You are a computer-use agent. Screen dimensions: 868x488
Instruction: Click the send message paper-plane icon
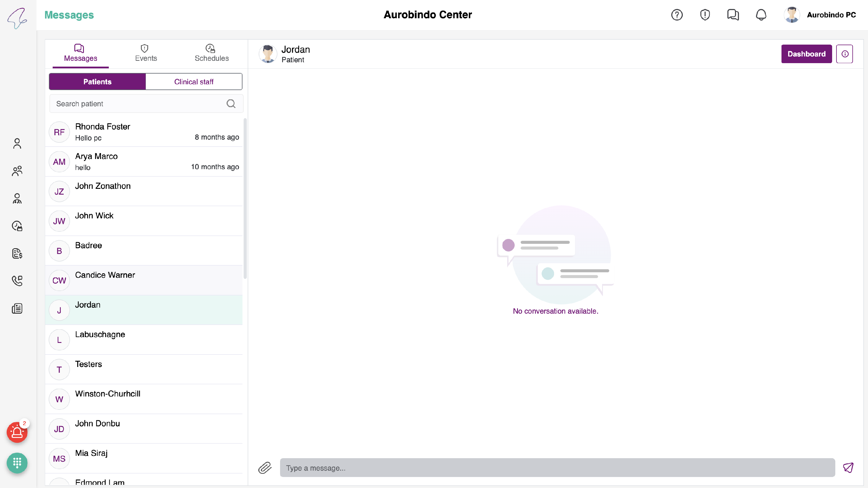point(848,467)
